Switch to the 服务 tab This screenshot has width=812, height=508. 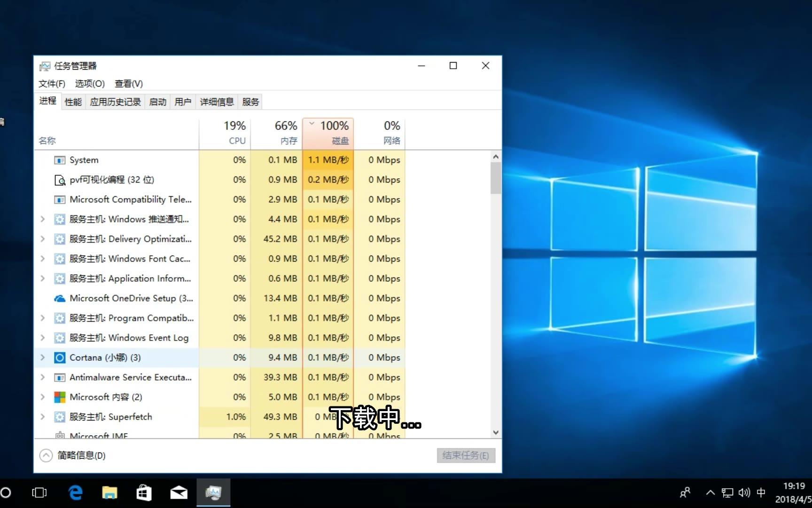tap(250, 102)
